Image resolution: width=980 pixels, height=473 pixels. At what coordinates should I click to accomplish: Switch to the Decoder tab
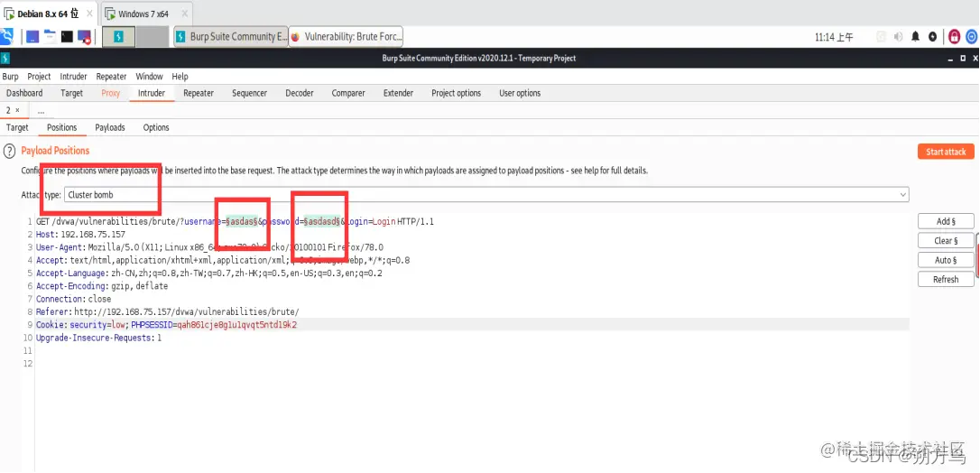pos(300,93)
